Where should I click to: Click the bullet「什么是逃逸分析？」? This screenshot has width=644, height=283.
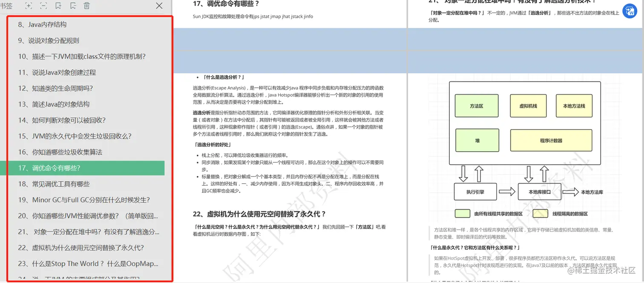224,77
